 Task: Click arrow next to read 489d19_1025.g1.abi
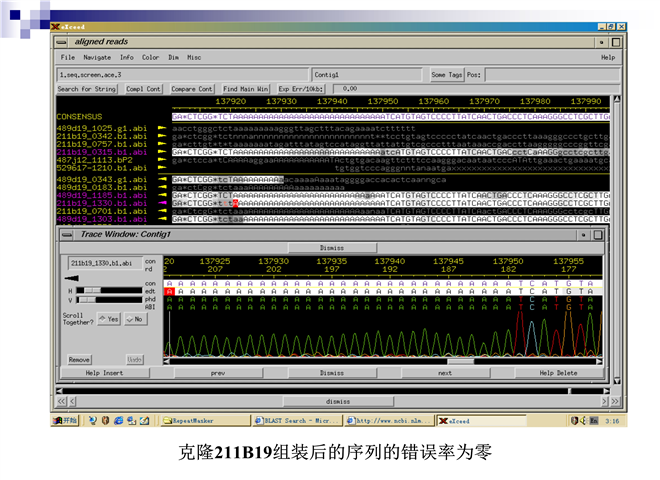[164, 129]
